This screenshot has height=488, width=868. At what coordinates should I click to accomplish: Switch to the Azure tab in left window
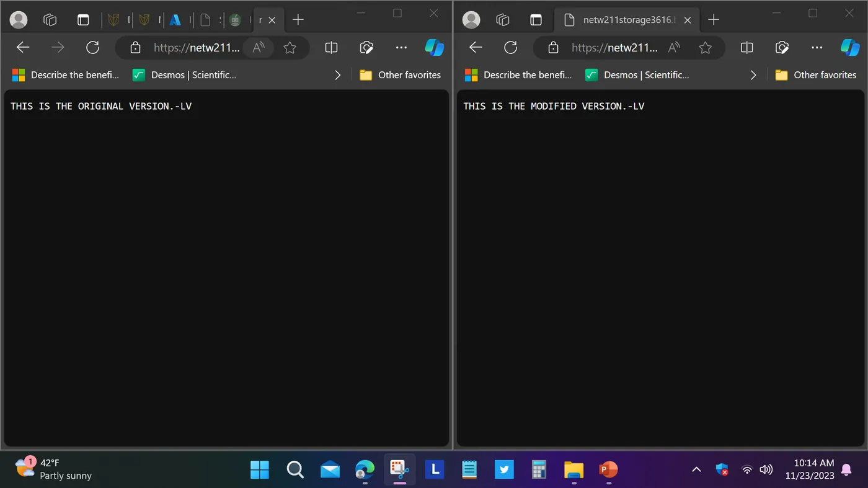[x=175, y=20]
